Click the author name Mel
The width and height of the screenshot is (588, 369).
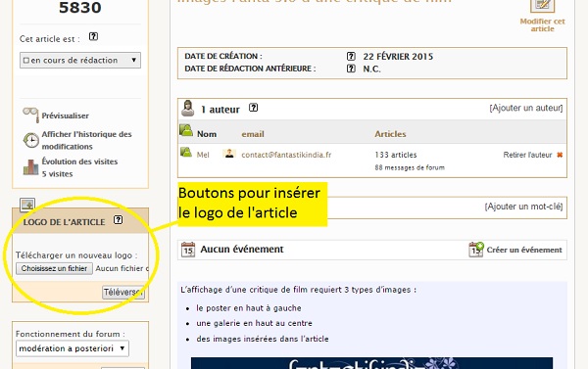(203, 155)
